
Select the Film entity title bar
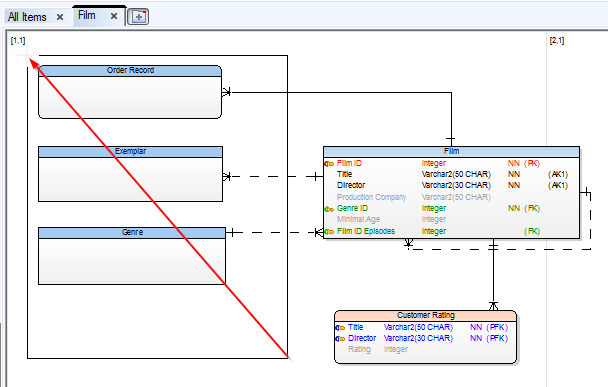(451, 152)
